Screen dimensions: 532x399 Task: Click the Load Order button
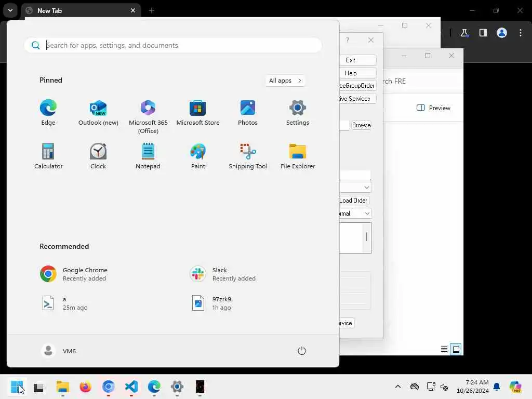tap(354, 201)
